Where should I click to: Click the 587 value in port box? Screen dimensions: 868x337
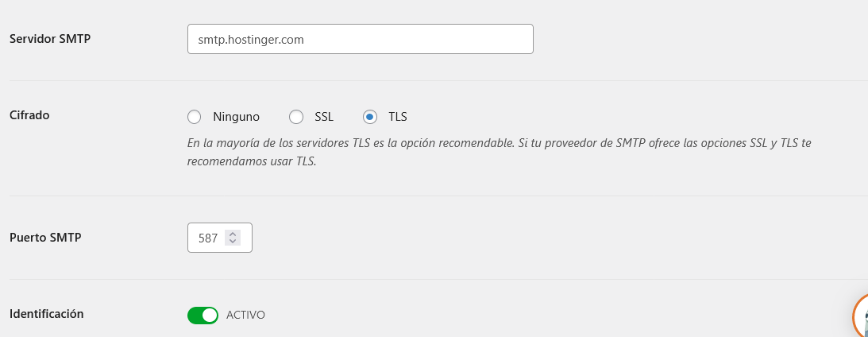(208, 238)
